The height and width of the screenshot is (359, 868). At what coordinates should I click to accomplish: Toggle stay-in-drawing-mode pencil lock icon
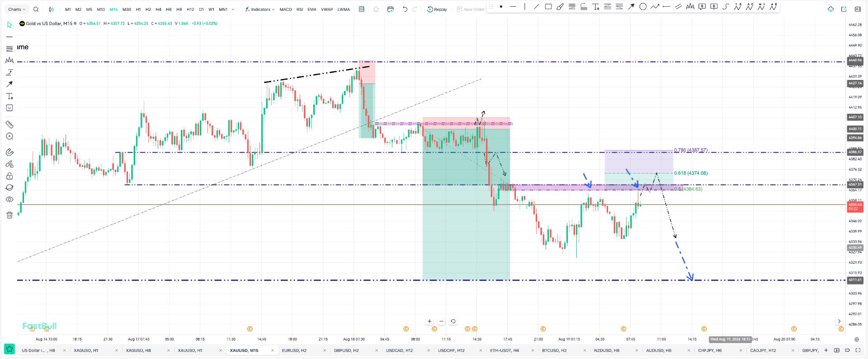point(9,164)
